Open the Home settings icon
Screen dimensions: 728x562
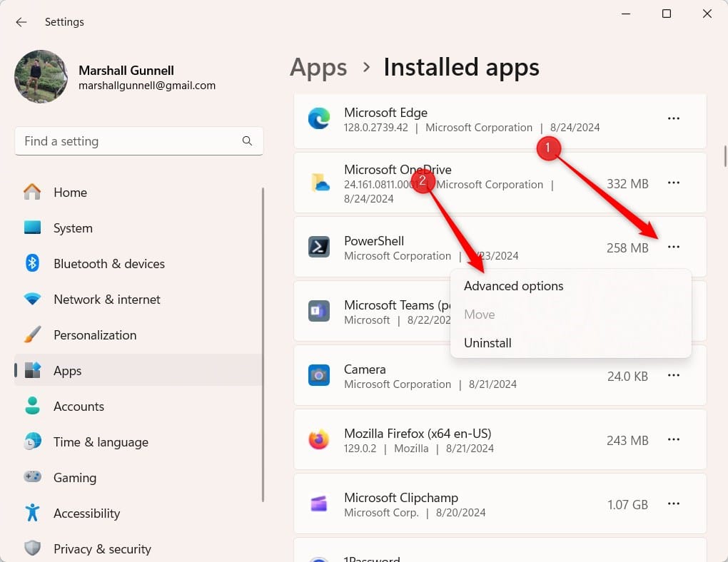32,192
